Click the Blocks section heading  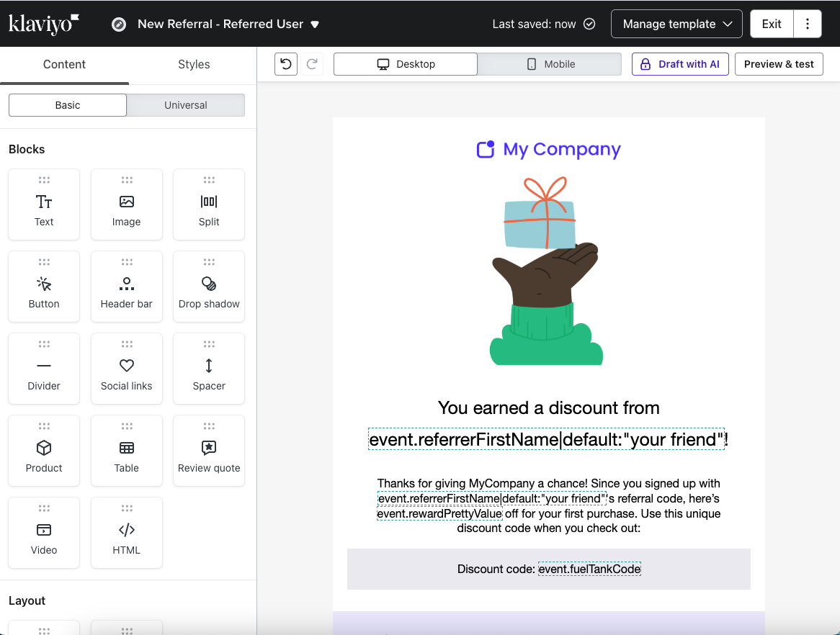(x=27, y=149)
